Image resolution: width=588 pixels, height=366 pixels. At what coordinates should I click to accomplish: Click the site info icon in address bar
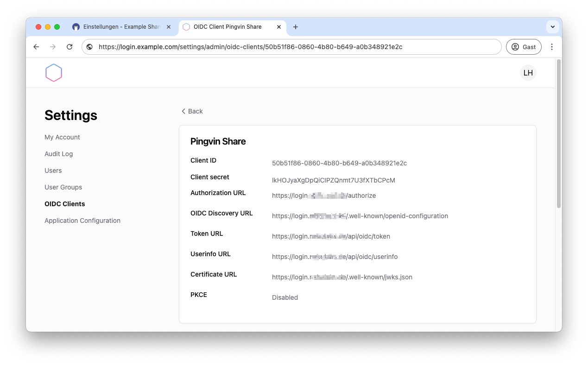90,47
